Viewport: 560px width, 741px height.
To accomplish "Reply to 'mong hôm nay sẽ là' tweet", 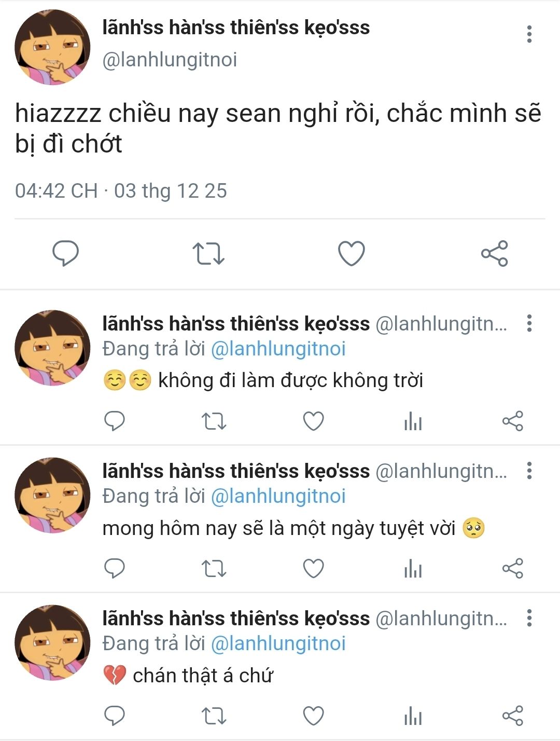I will (x=115, y=568).
